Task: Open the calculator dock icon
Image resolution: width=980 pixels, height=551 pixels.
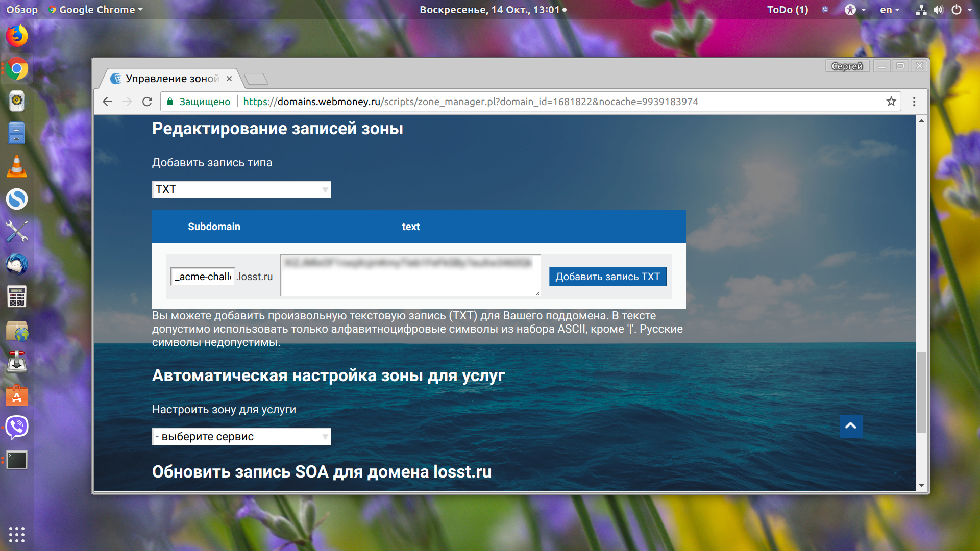Action: click(17, 297)
